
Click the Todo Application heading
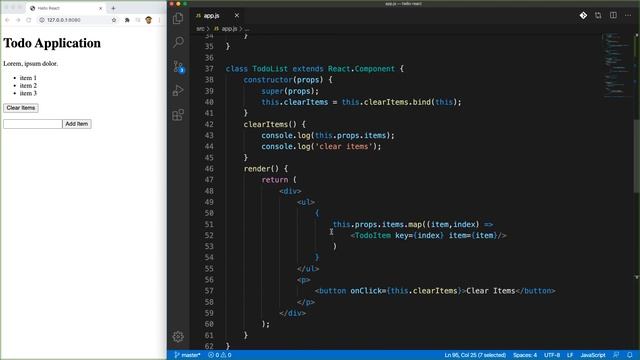(x=52, y=43)
